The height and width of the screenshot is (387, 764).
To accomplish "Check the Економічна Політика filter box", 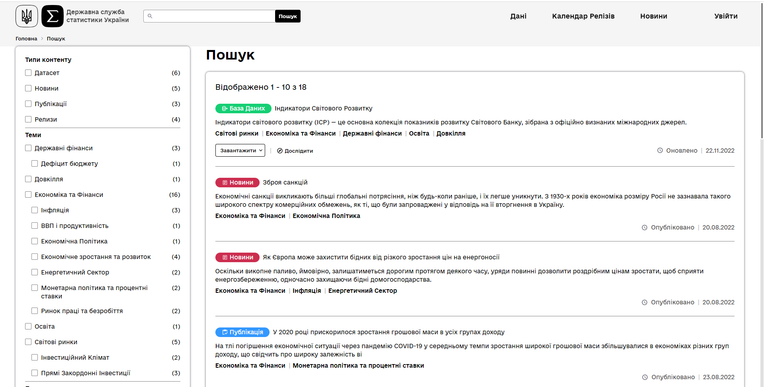I will [x=35, y=241].
